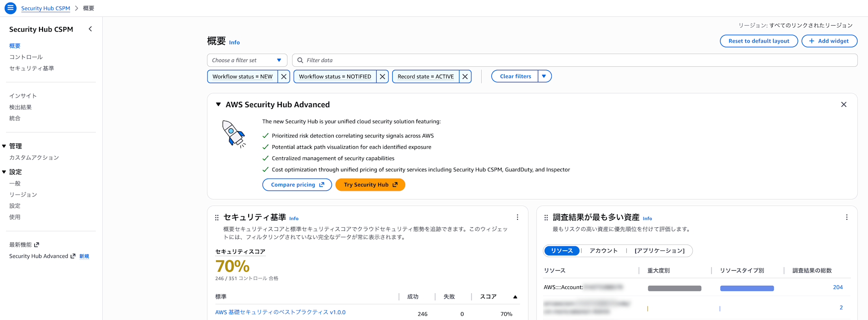Collapse the 管理 navigation section
The height and width of the screenshot is (320, 868).
(x=4, y=147)
